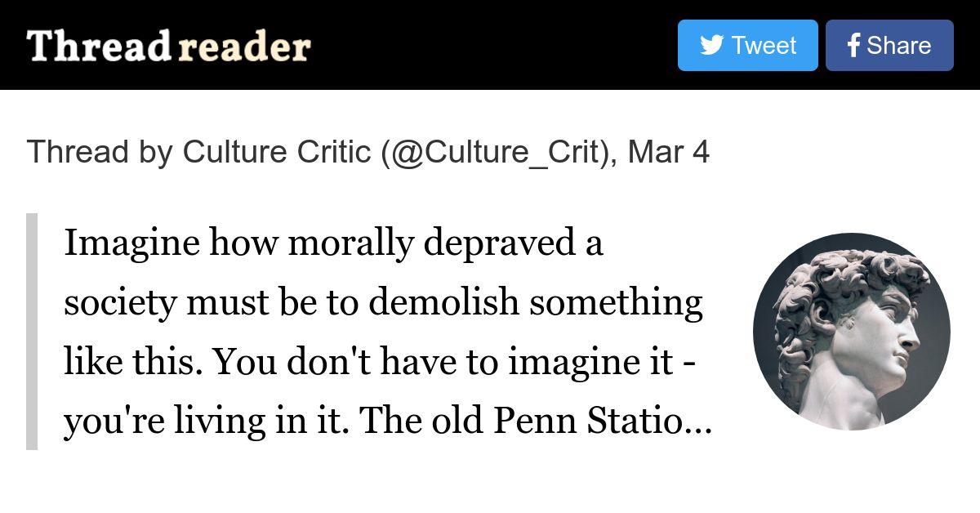Click empty black header bar area
This screenshot has height=513, width=980.
click(490, 45)
